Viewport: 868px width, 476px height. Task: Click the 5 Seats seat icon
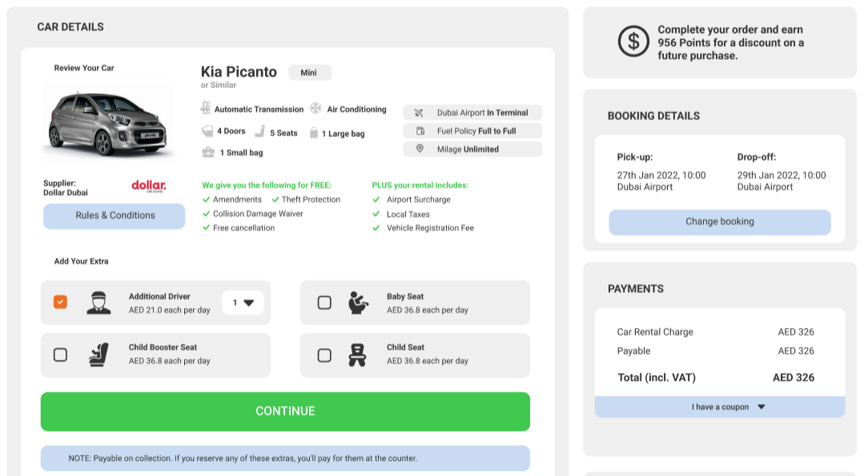259,132
